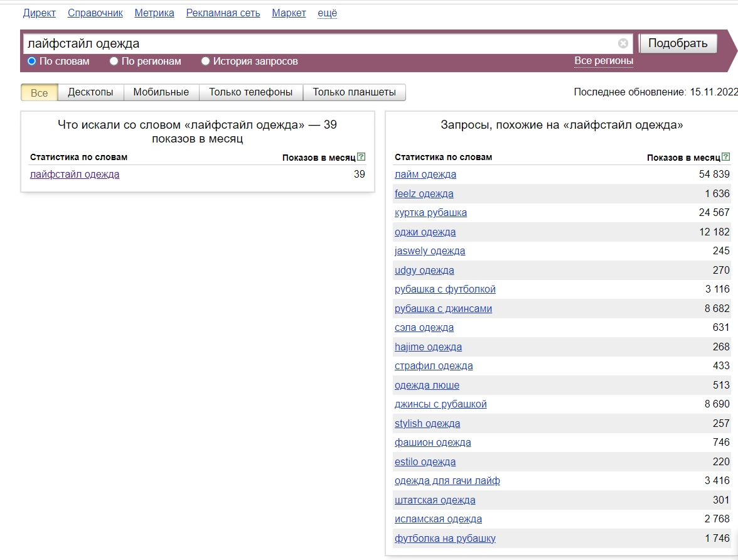Click the green question mark icon in similar queries table
738x560 pixels.
727,156
